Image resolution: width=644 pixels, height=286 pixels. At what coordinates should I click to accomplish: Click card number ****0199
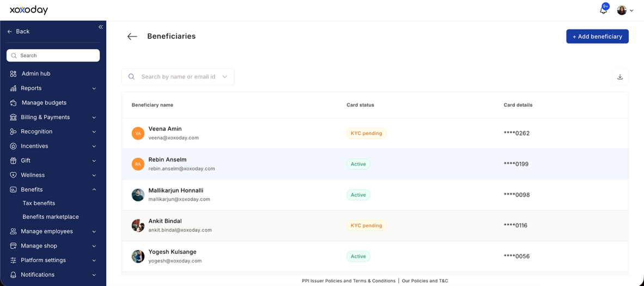[517, 164]
